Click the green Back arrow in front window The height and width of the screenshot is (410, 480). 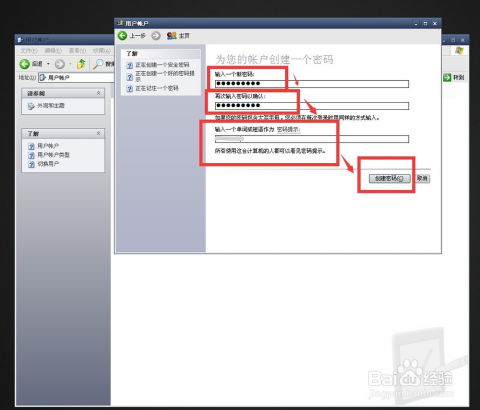point(123,35)
